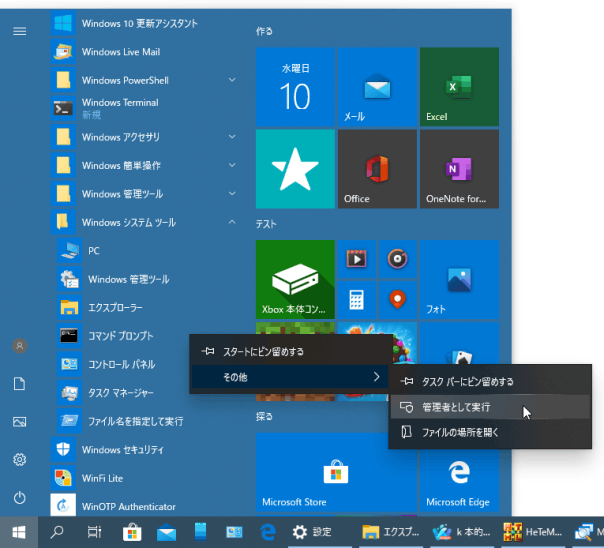Switch to the エクスプ... taskbar window

coord(391,532)
